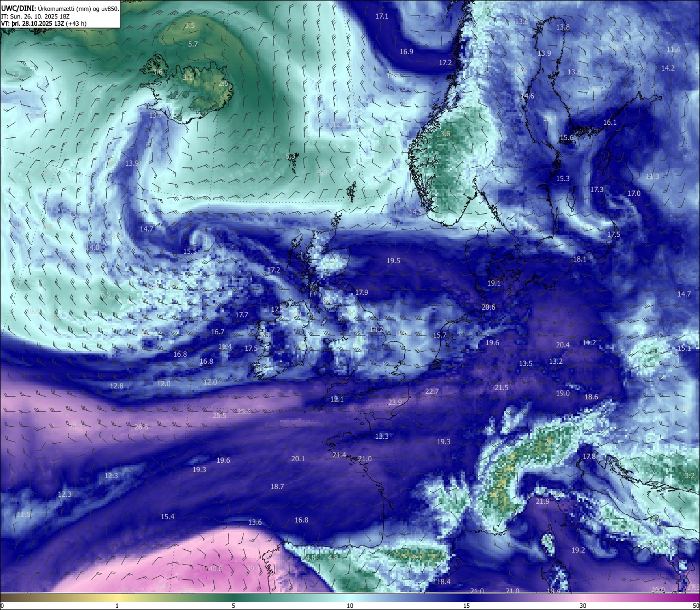Click the map value 18.4
Viewport: 700px width, 610px height.
[444, 582]
